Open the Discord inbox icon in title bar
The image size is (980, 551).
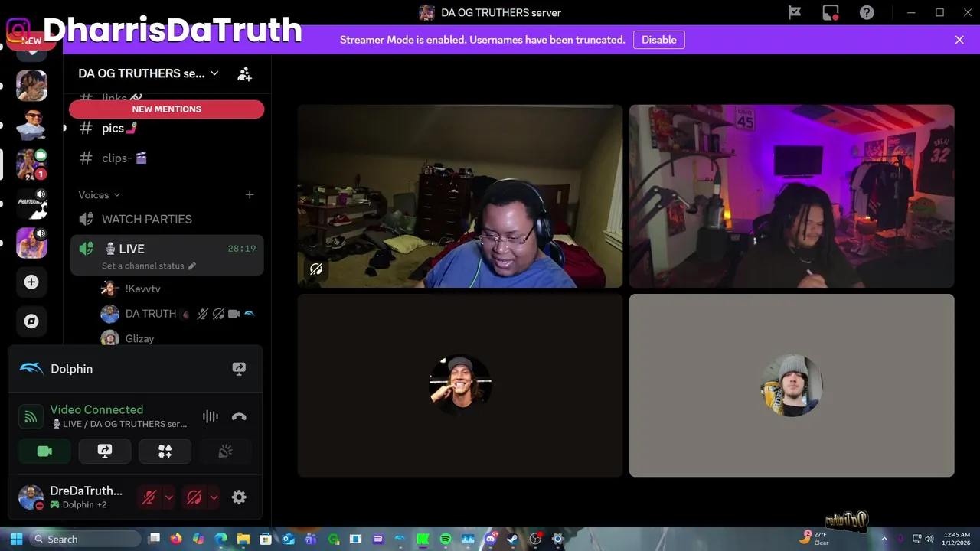click(x=831, y=12)
